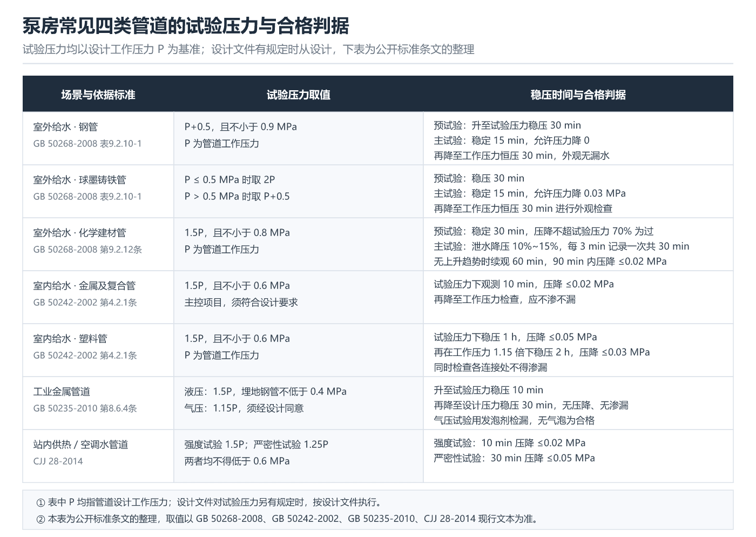Click the row label 室外给水 · 钢管
The height and width of the screenshot is (537, 756).
[65, 127]
